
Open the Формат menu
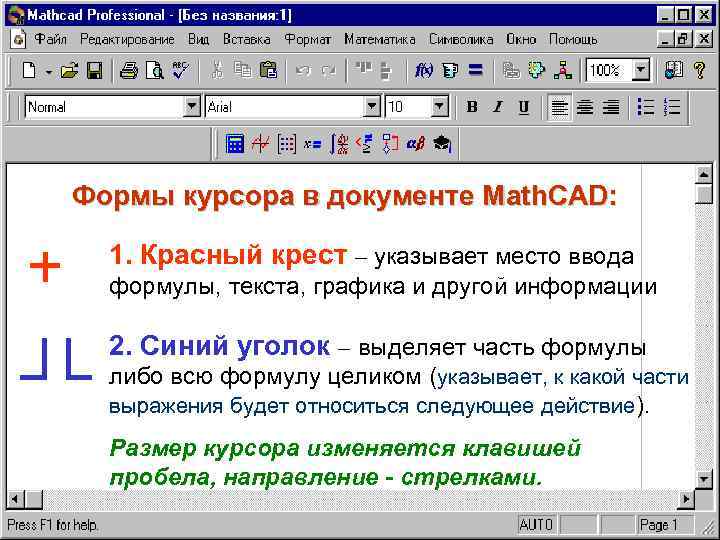(x=307, y=39)
